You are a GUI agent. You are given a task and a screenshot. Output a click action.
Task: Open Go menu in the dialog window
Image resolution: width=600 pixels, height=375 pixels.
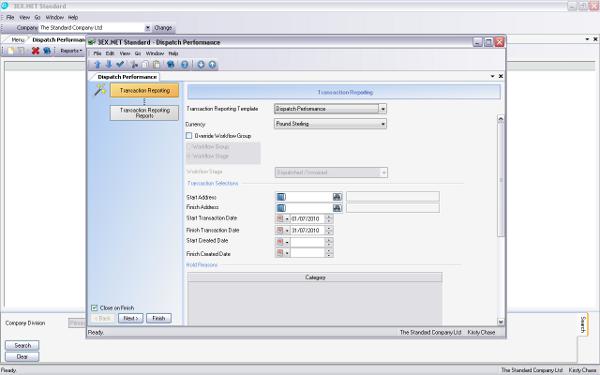pos(138,54)
